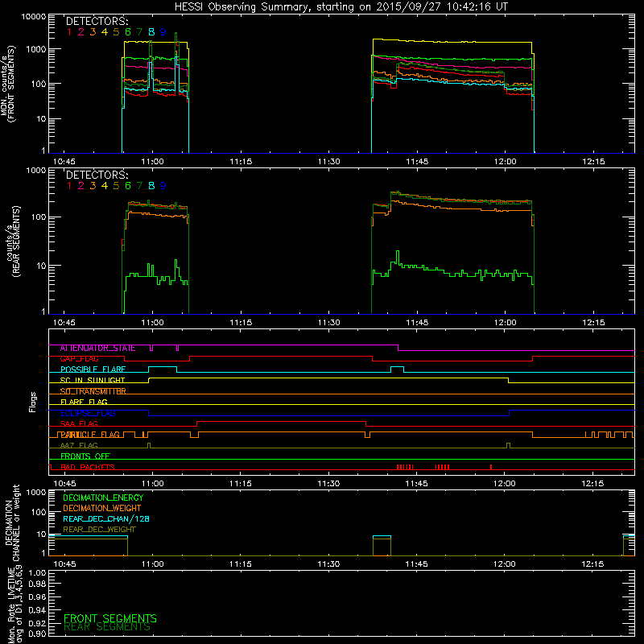This screenshot has height=644, width=644.
Task: Select the REAR_DEC_CHAN/128 legend entry
Action: click(106, 518)
